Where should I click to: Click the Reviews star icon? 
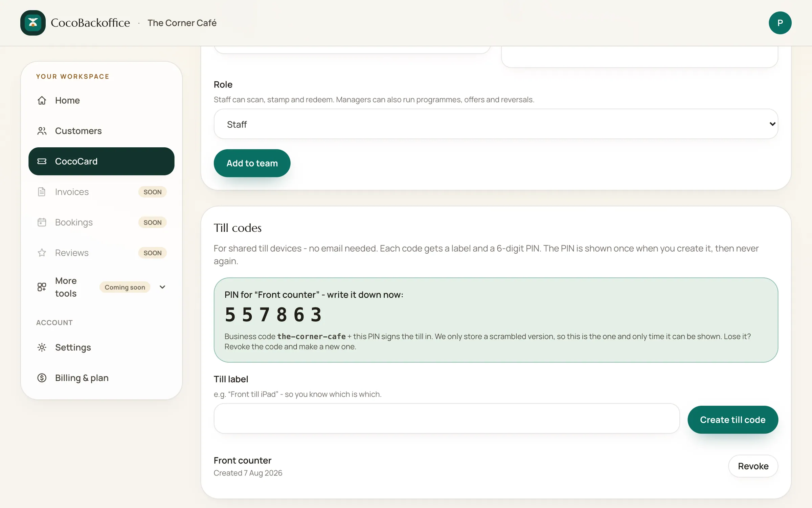click(42, 253)
